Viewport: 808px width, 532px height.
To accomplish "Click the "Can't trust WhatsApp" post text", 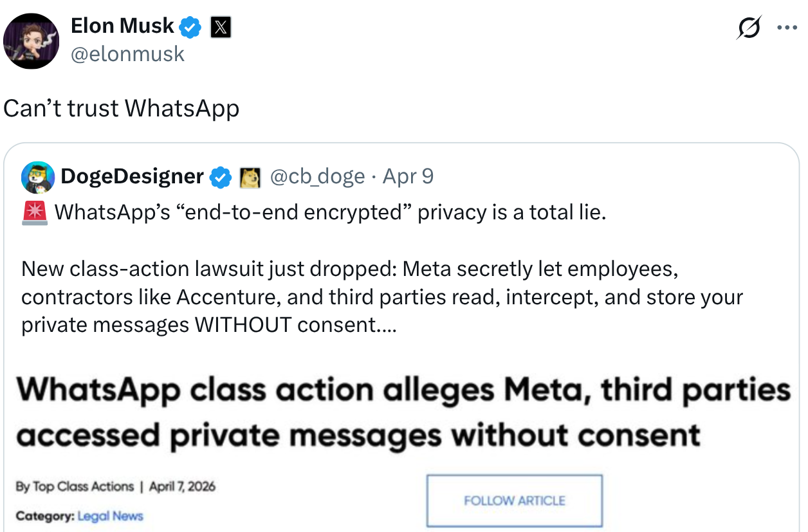I will click(x=122, y=108).
